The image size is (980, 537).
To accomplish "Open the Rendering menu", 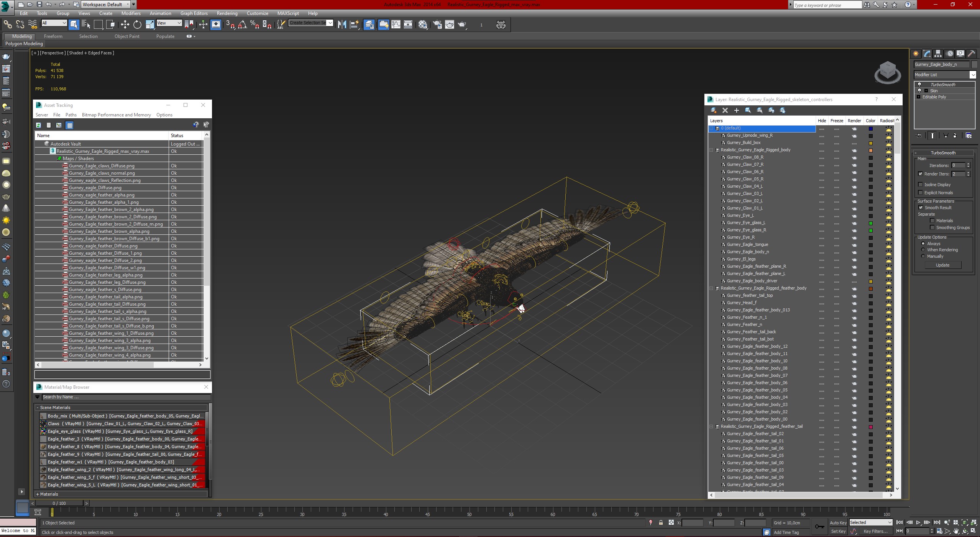I will coord(227,13).
